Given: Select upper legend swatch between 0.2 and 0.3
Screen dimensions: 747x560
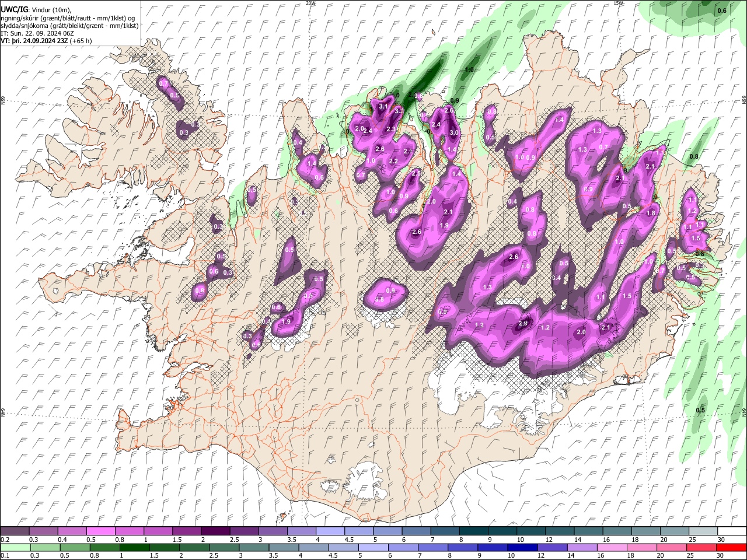Looking at the screenshot, I should [15, 531].
